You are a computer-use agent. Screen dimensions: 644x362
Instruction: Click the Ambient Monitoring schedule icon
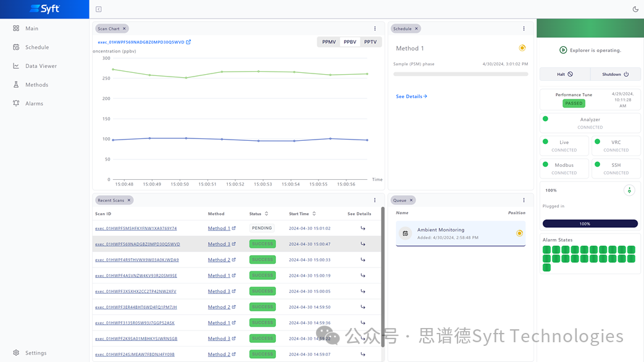(406, 234)
